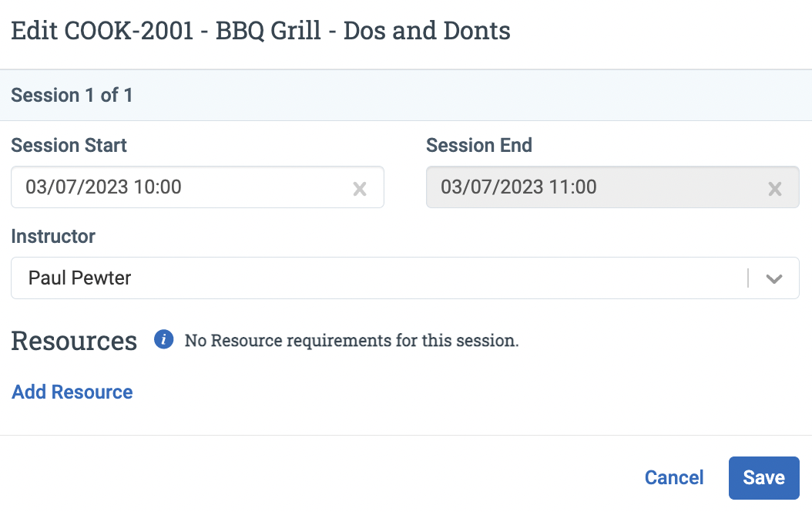This screenshot has width=812, height=512.
Task: Click the Instructor field label
Action: click(53, 236)
